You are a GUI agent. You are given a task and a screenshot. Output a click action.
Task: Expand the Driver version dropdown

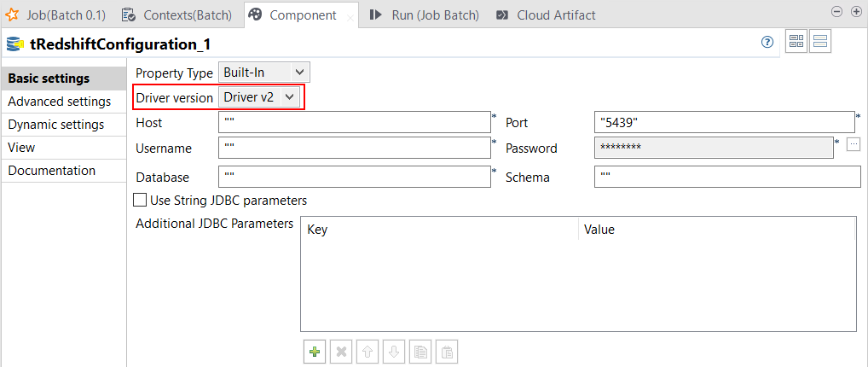(x=259, y=97)
